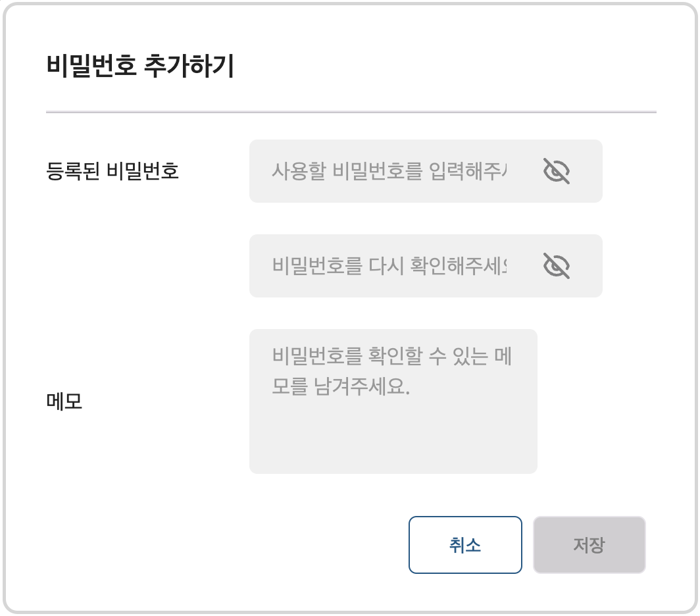700x616 pixels.
Task: Click the 취소 button
Action: [465, 545]
